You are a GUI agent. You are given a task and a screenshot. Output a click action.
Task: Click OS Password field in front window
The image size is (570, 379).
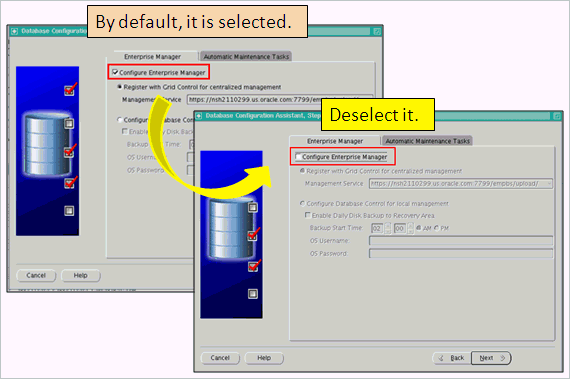(461, 253)
